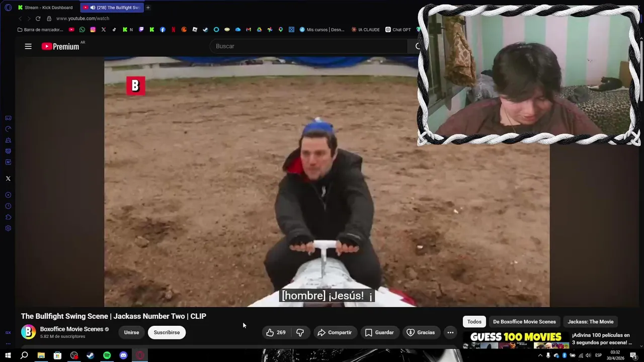Open the Gmail bookmark icon

pos(249,30)
